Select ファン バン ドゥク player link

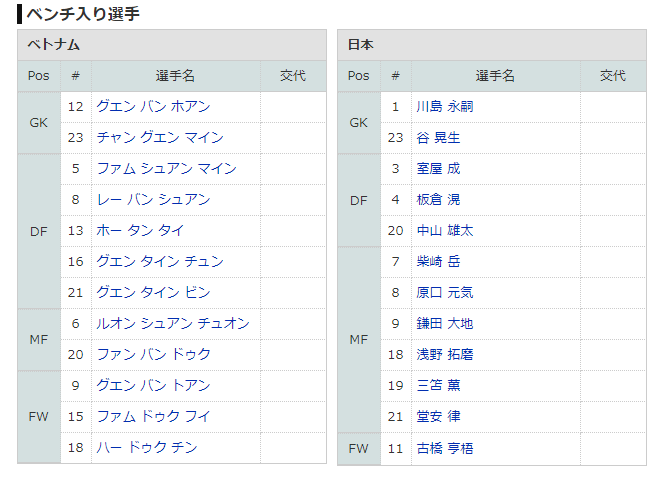153,354
